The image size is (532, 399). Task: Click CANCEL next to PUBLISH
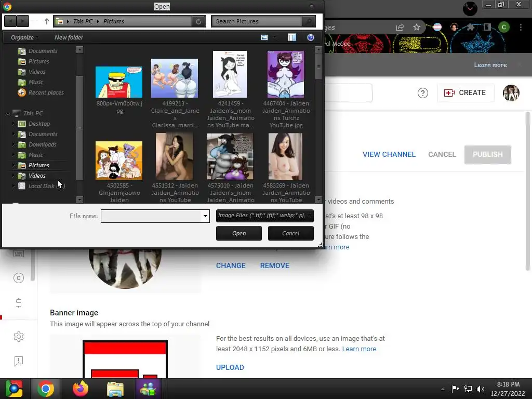(442, 154)
